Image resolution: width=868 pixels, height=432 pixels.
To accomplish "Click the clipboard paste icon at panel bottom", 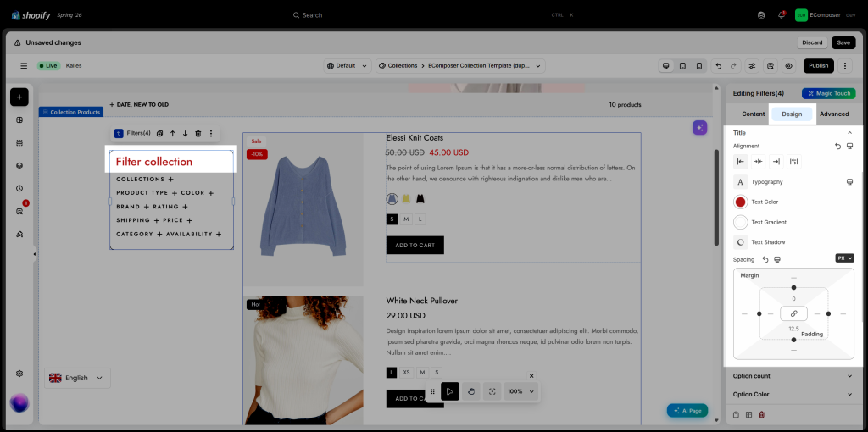I will [736, 414].
